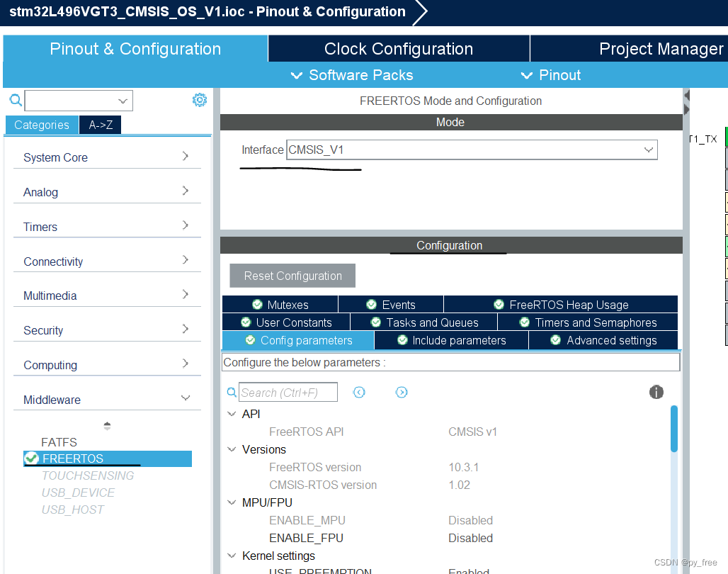
Task: Open Timers and Semaphores tab
Action: (x=588, y=322)
